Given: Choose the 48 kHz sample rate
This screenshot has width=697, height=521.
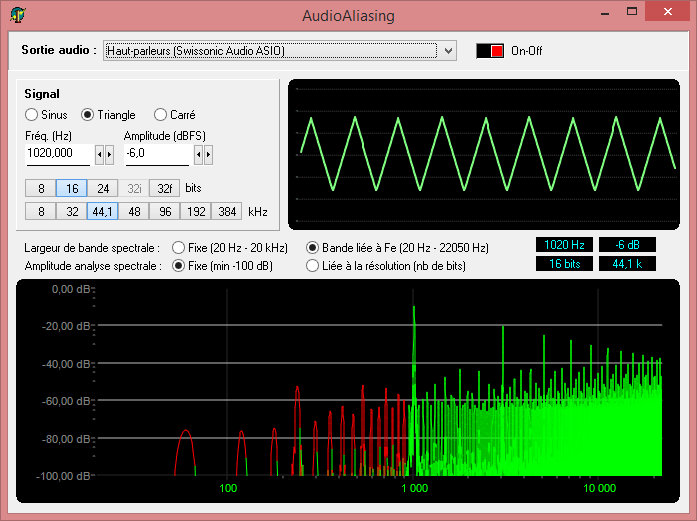Looking at the screenshot, I should tap(133, 211).
